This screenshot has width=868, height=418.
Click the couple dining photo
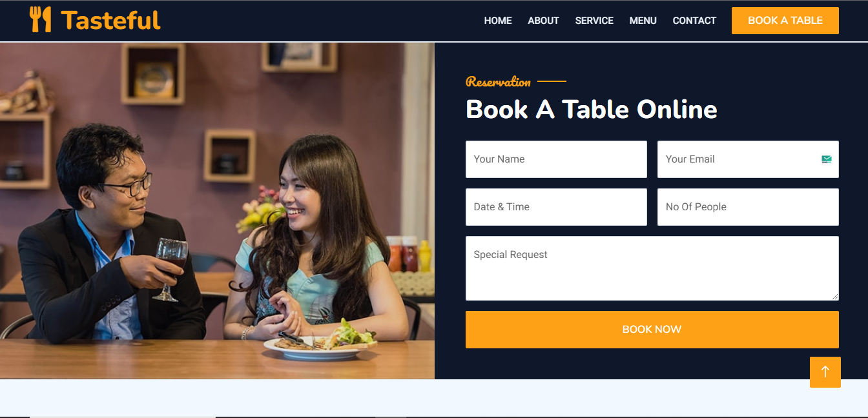217,211
